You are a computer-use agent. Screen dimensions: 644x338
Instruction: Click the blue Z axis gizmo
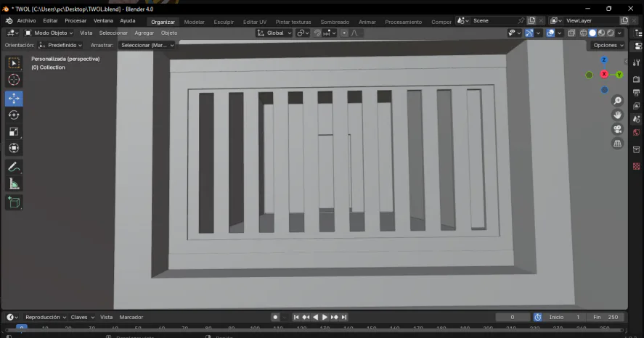click(x=604, y=60)
